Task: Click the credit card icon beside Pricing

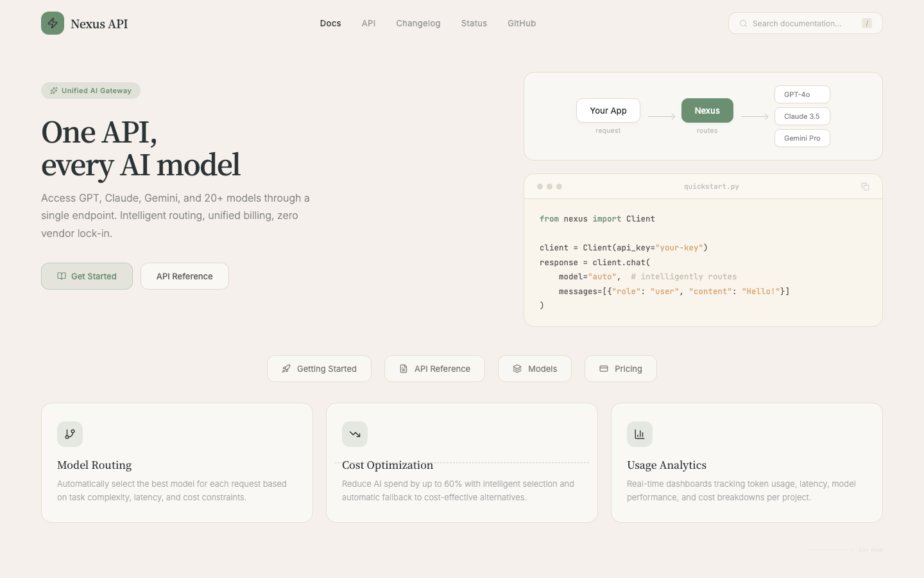Action: [x=604, y=369]
